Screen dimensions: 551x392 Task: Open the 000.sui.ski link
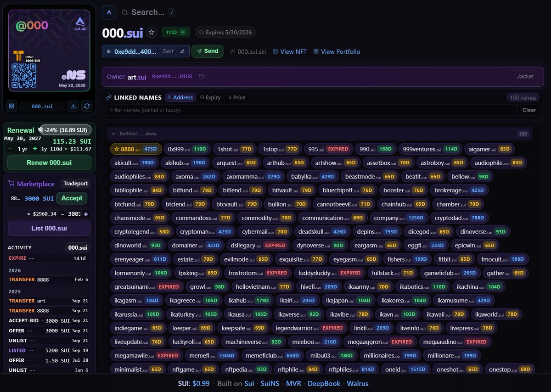click(248, 51)
